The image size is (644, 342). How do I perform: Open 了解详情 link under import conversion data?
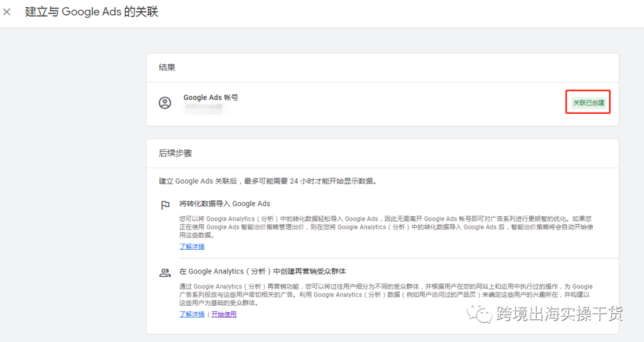(x=192, y=246)
